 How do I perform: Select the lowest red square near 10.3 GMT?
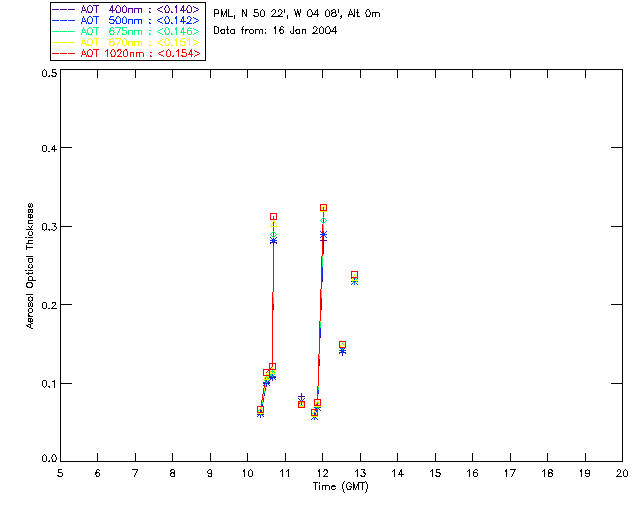260,410
